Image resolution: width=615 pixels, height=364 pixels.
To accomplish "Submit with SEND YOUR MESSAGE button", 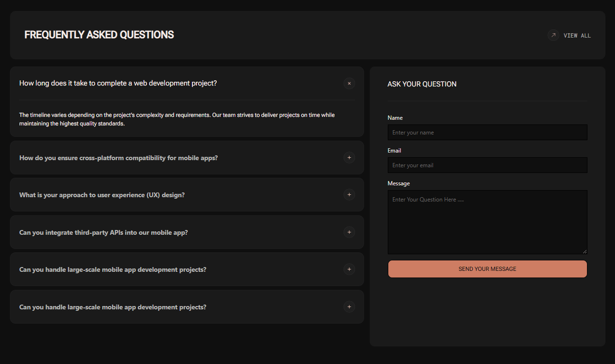I will click(488, 269).
